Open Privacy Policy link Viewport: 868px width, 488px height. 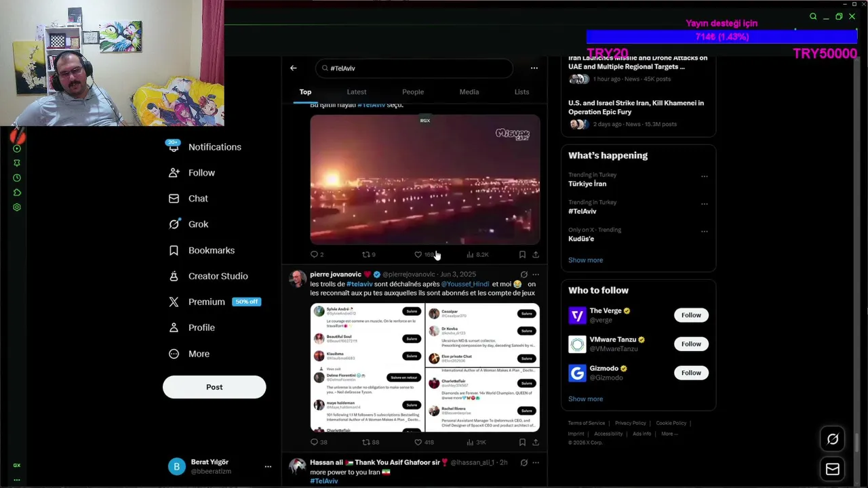pos(631,423)
